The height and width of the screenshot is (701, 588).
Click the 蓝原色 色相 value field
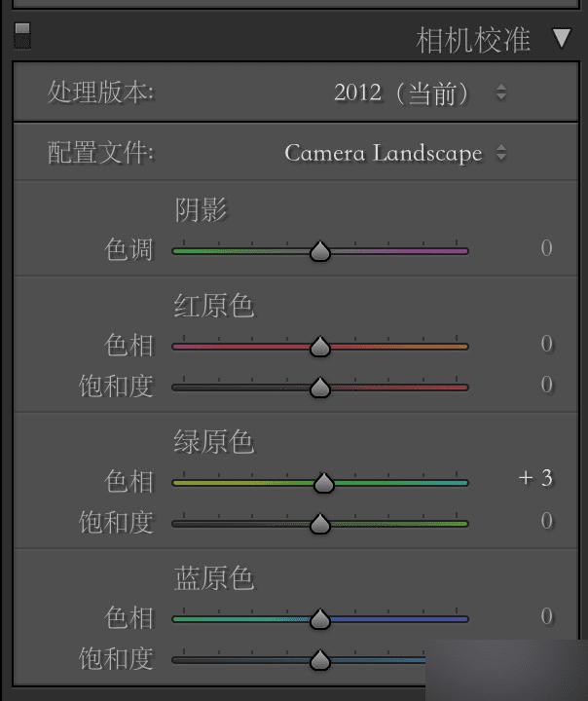546,616
